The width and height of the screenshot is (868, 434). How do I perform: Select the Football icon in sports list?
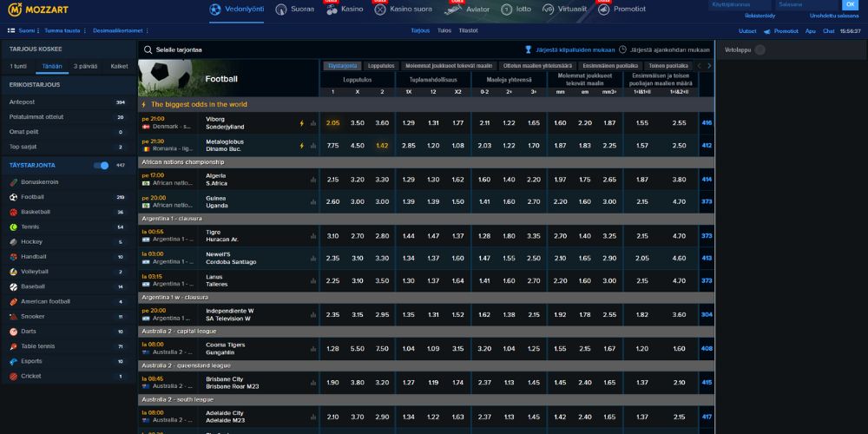coord(13,197)
